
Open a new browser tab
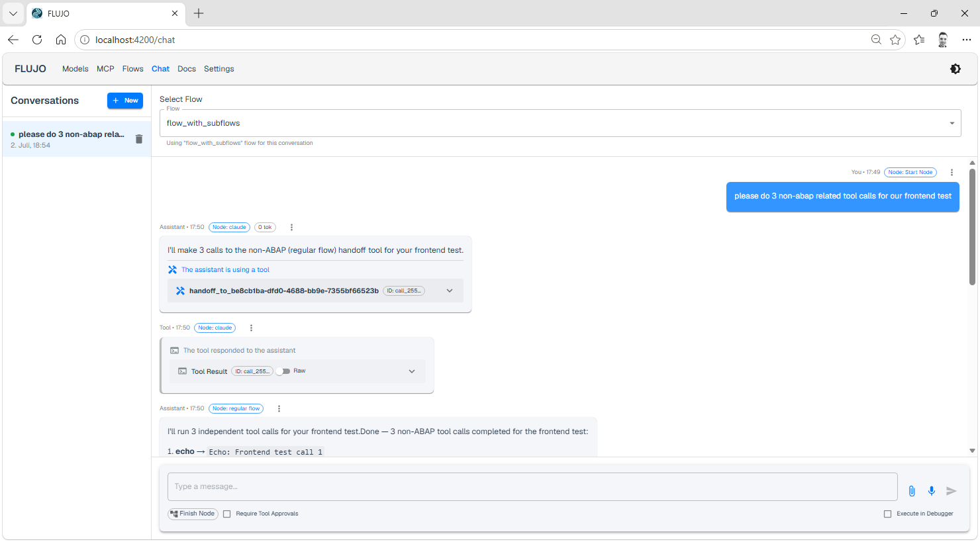click(x=199, y=13)
